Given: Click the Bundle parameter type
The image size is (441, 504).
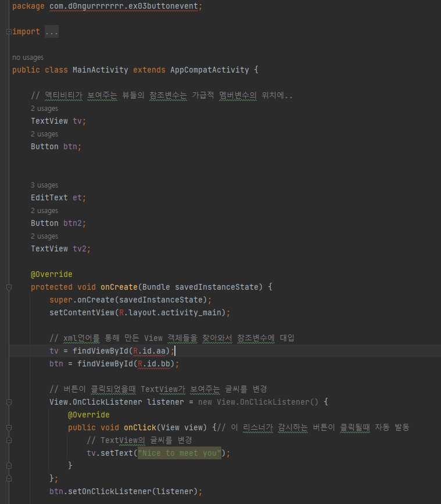Looking at the screenshot, I should click(x=156, y=287).
